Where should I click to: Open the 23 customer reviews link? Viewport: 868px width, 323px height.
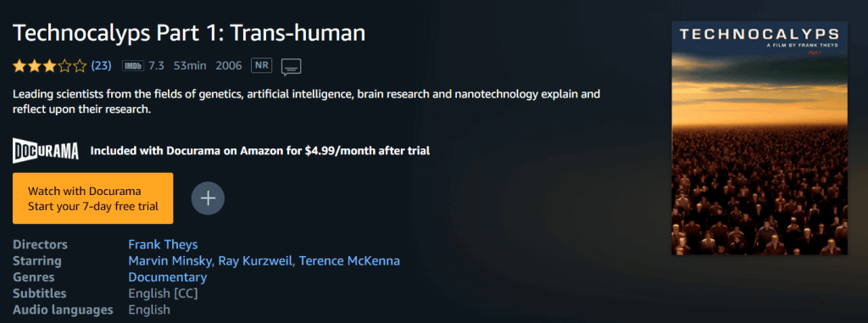tap(102, 66)
